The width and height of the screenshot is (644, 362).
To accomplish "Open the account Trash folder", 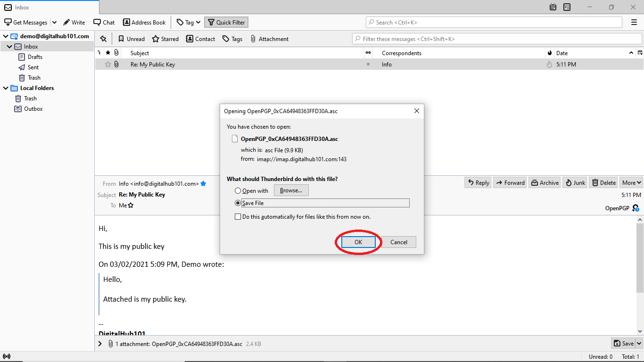I will tap(34, 78).
